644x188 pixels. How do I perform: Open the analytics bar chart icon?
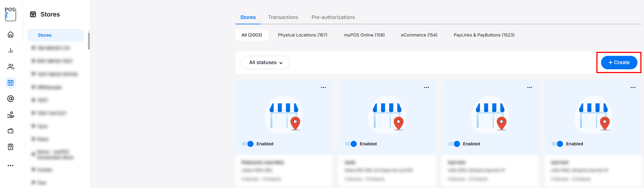pos(10,51)
